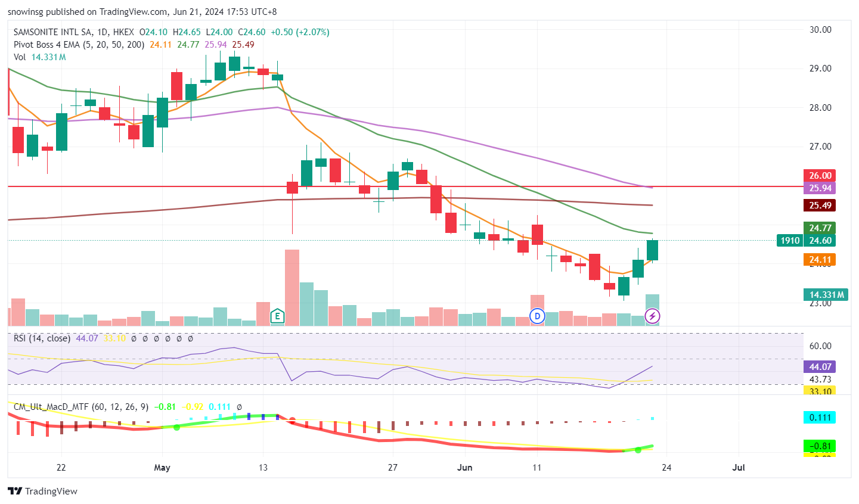The width and height of the screenshot is (859, 504).
Task: Click the green -0.81 MACD value label
Action: pyautogui.click(x=820, y=446)
